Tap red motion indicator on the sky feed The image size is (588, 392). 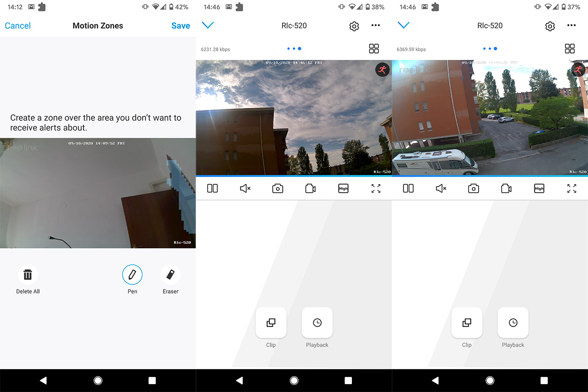[x=382, y=70]
